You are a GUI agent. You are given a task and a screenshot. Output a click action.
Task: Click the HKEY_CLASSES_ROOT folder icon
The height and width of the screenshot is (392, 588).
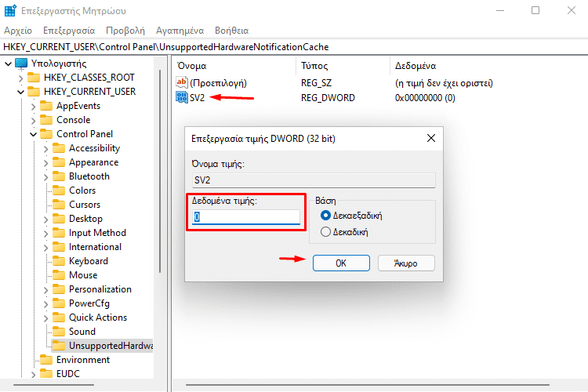34,78
